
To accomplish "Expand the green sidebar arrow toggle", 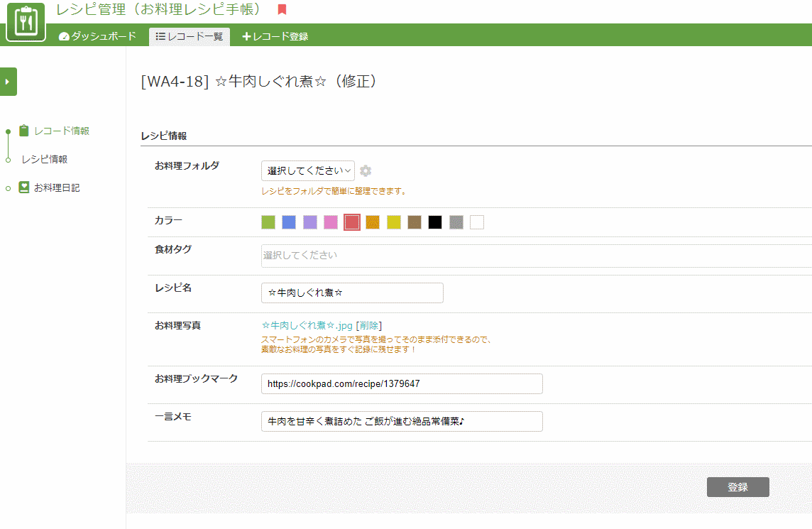I will click(8, 82).
